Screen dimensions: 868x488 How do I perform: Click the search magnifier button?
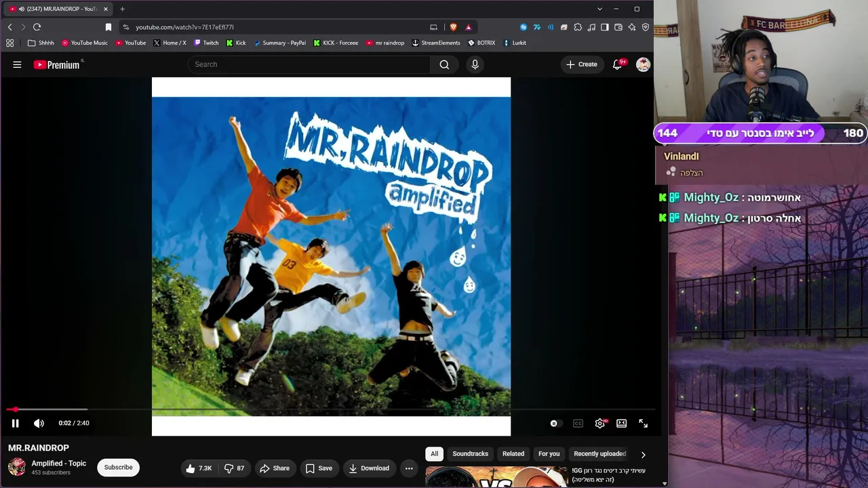coord(444,64)
